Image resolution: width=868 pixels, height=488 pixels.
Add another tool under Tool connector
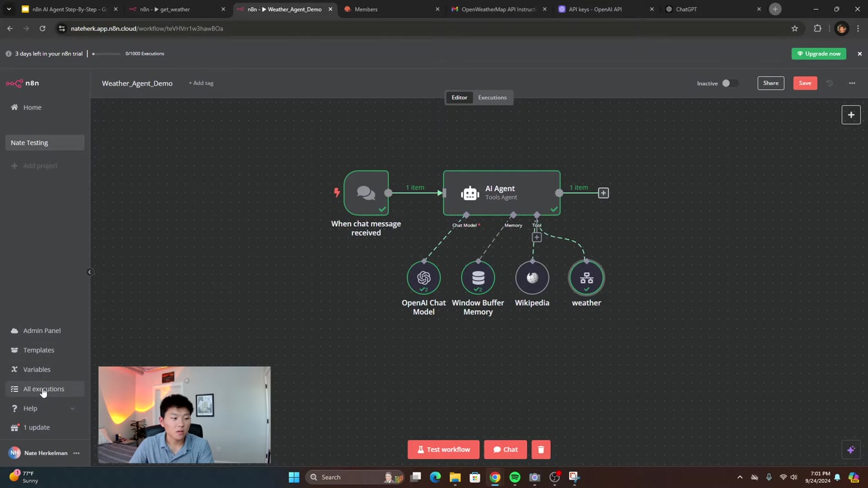pyautogui.click(x=537, y=238)
